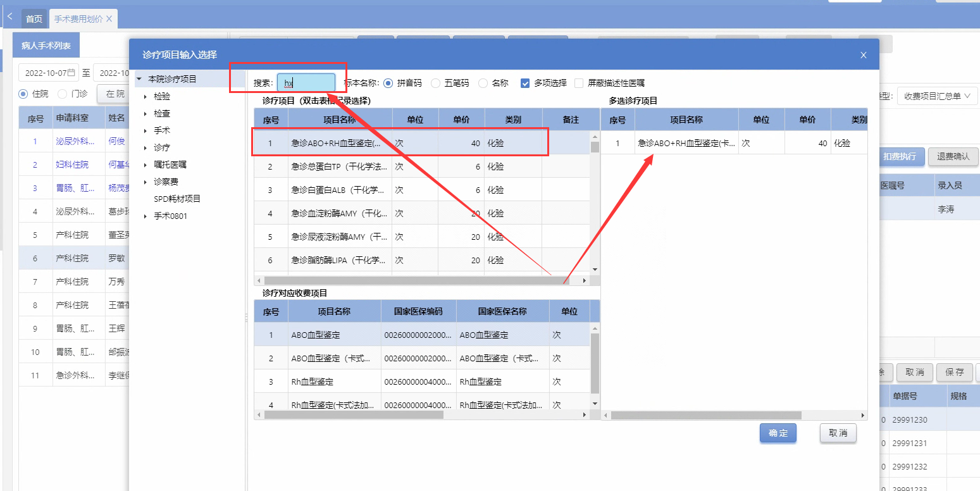Click the 取消 button in the dialog
980x491 pixels.
[838, 433]
